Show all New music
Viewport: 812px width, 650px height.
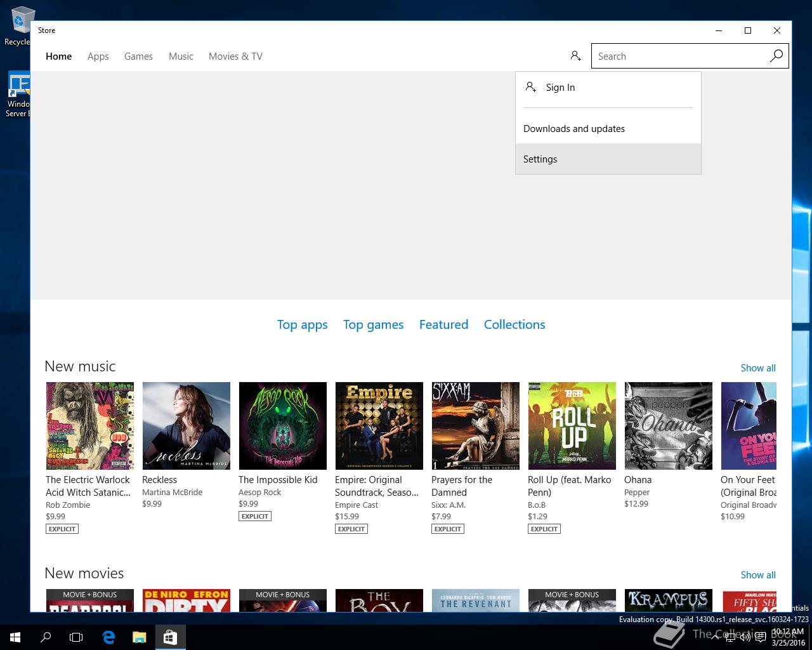758,368
